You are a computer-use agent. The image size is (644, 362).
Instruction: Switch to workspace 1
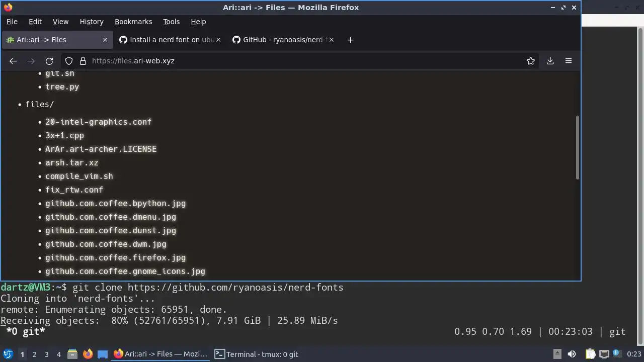click(x=22, y=354)
